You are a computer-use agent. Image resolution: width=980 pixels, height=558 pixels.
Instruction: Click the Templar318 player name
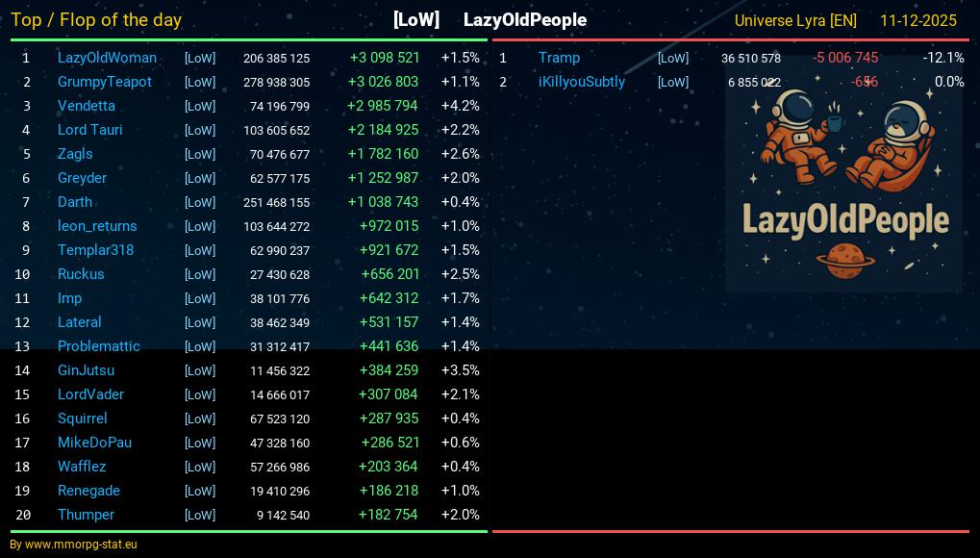pos(95,250)
